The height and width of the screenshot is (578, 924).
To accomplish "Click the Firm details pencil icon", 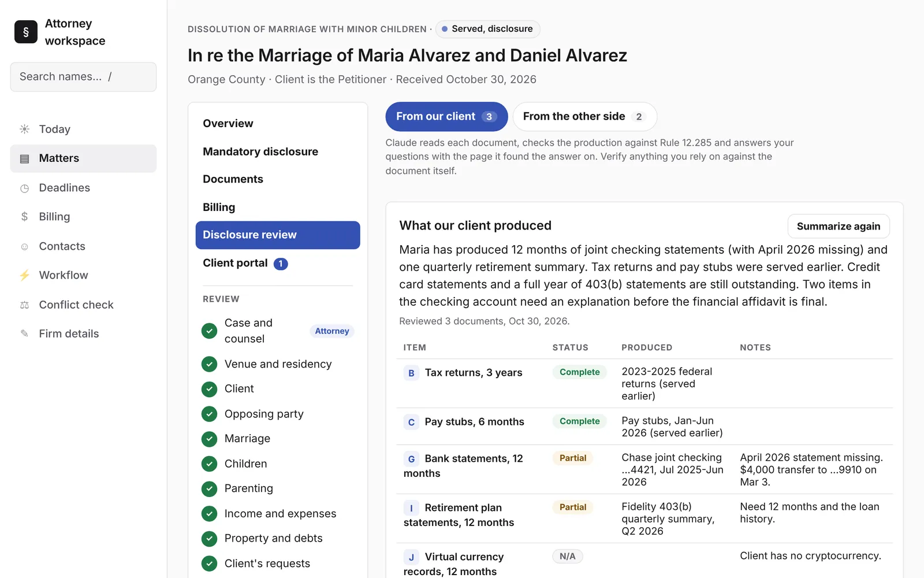I will (x=24, y=334).
